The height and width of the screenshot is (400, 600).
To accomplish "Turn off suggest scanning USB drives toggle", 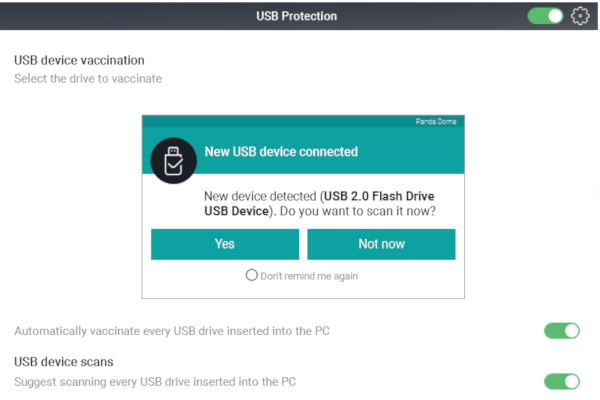I will [562, 382].
